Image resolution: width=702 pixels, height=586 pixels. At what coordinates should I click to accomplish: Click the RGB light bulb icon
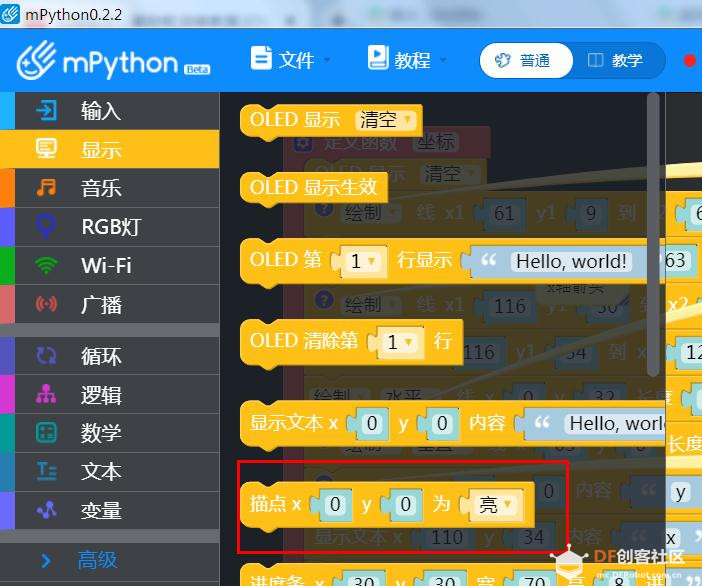tap(46, 226)
